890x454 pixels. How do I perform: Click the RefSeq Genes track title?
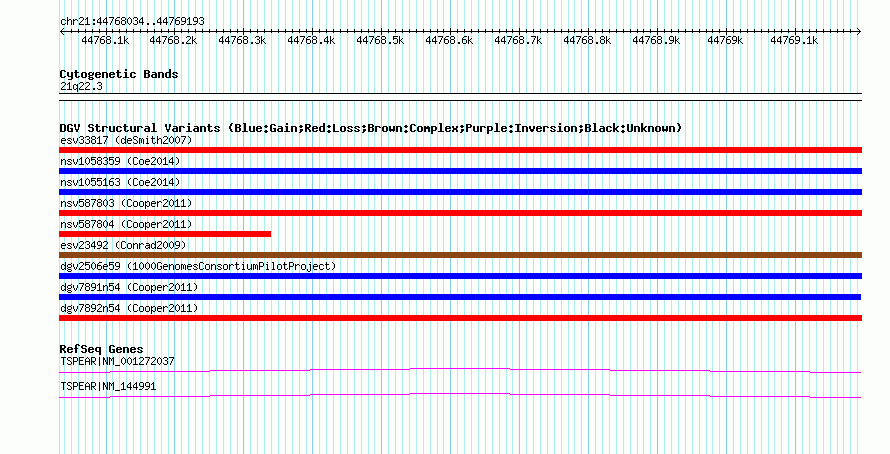101,349
